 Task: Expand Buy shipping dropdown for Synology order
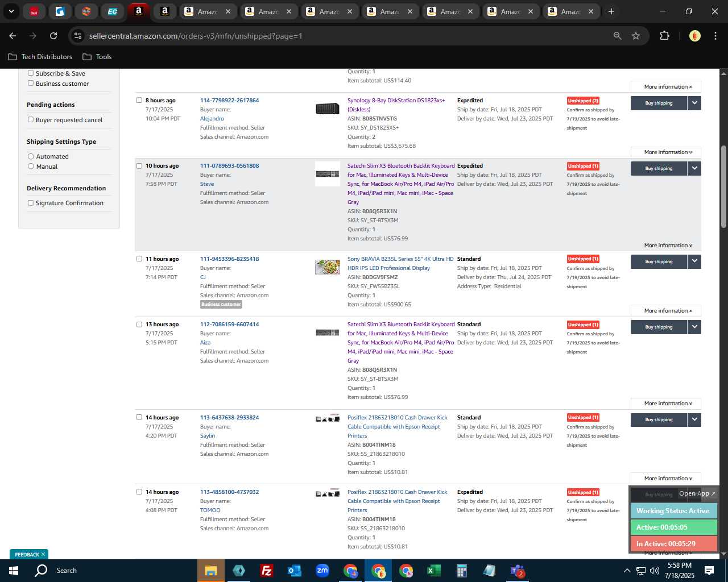(x=694, y=103)
